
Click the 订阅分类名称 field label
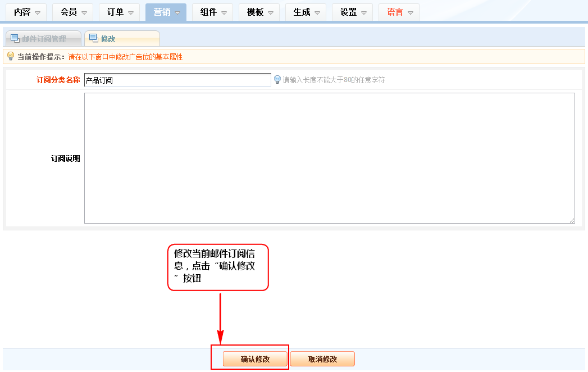coord(58,80)
